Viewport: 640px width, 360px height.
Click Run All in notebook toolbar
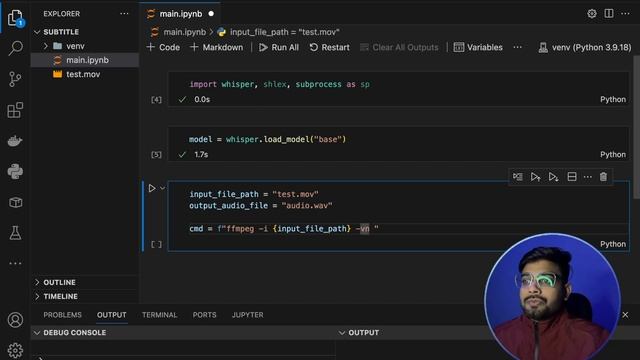click(279, 47)
